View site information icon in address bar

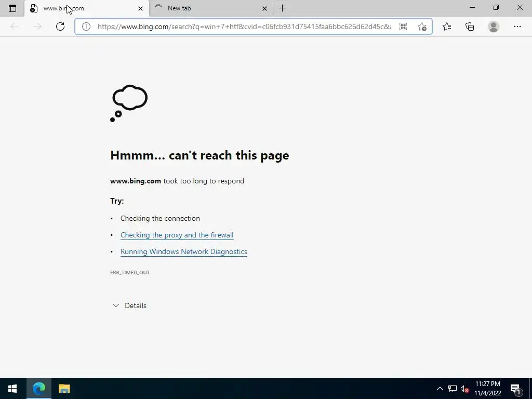coord(86,26)
